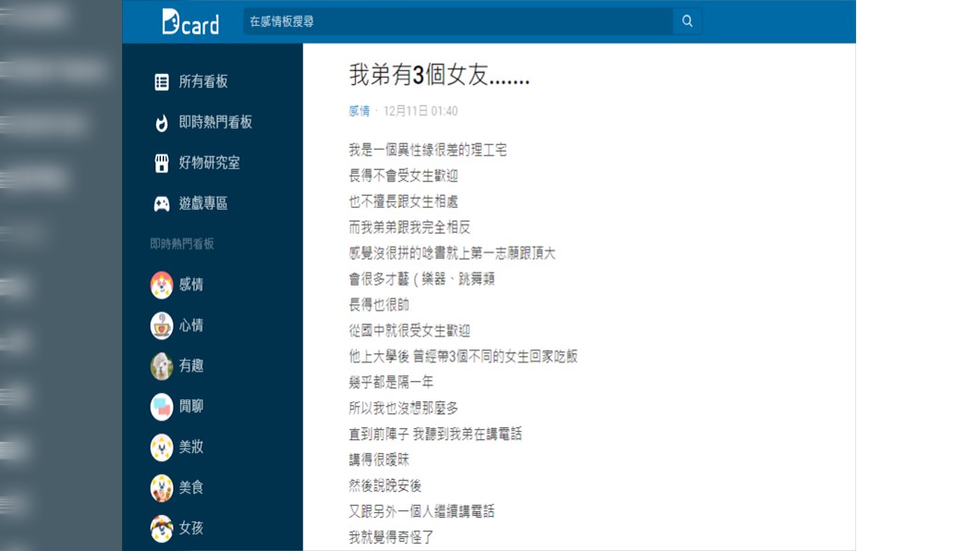The width and height of the screenshot is (980, 551).
Task: Go to the 美食 board
Action: [191, 488]
